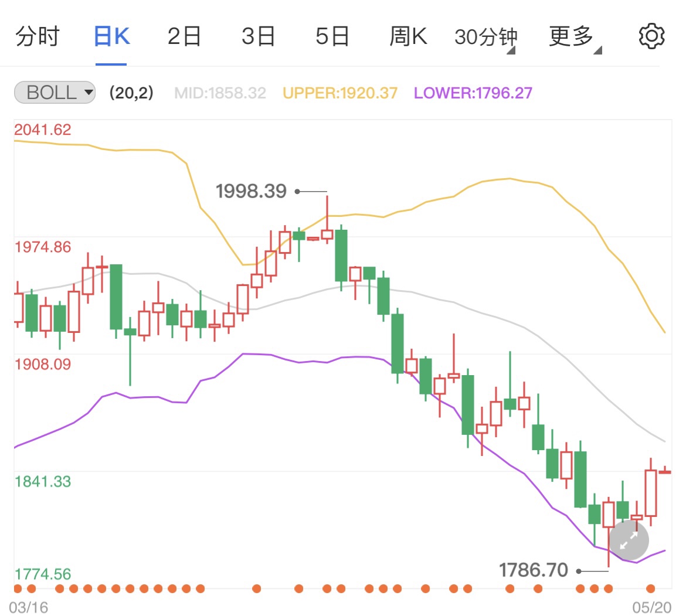Click the 03/16 start date label

[x=29, y=607]
